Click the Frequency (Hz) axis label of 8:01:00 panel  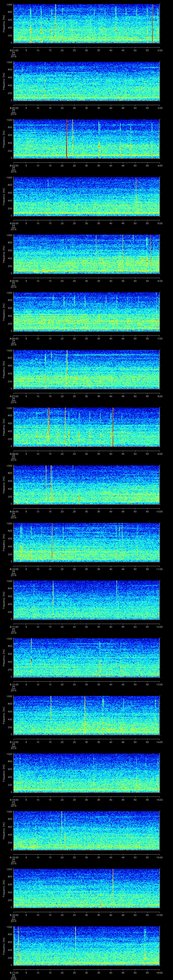pos(4,24)
